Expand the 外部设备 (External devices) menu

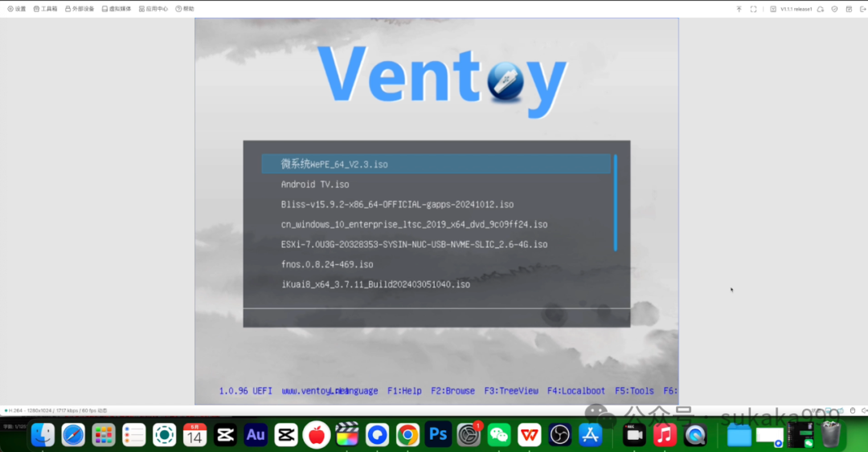(80, 9)
